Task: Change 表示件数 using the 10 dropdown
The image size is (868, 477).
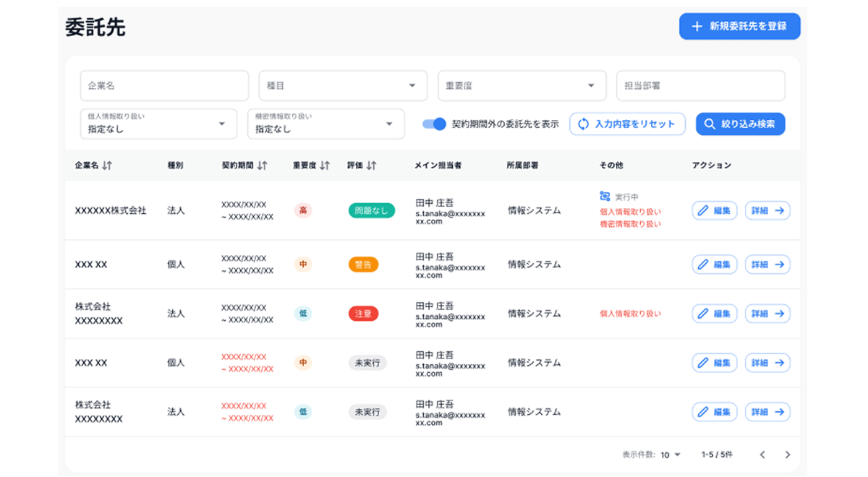Action: (671, 455)
